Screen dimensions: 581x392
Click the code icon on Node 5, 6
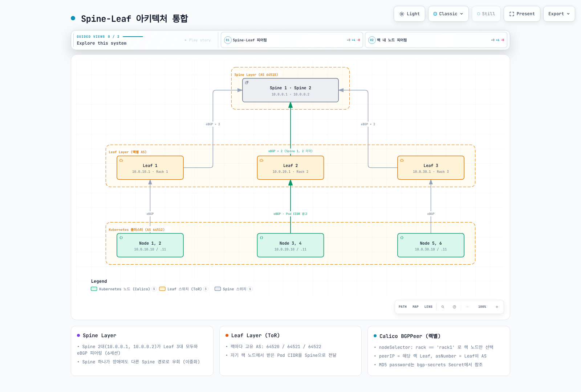(402, 238)
